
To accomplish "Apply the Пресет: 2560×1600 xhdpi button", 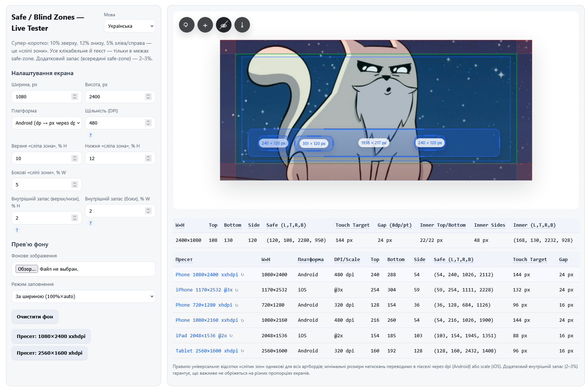I will click(50, 353).
